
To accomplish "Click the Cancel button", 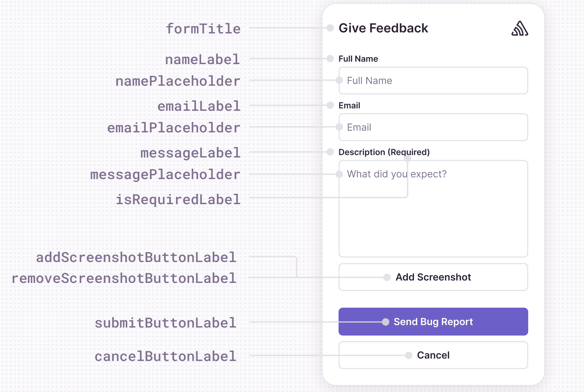I will 433,355.
